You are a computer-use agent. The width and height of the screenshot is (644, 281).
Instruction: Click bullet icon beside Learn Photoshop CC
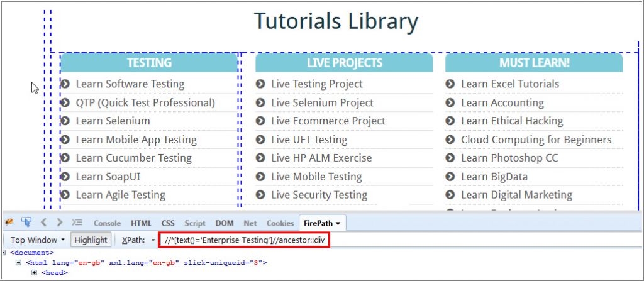(450, 158)
